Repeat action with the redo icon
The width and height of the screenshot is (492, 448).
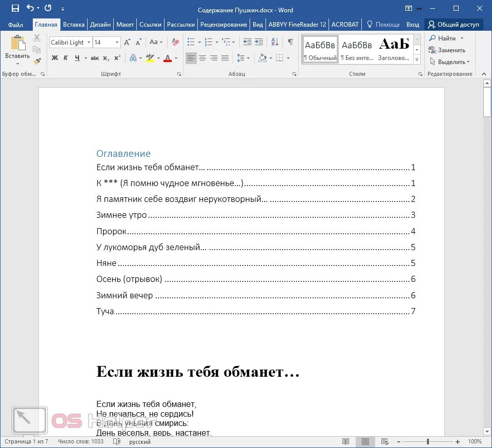[x=48, y=8]
